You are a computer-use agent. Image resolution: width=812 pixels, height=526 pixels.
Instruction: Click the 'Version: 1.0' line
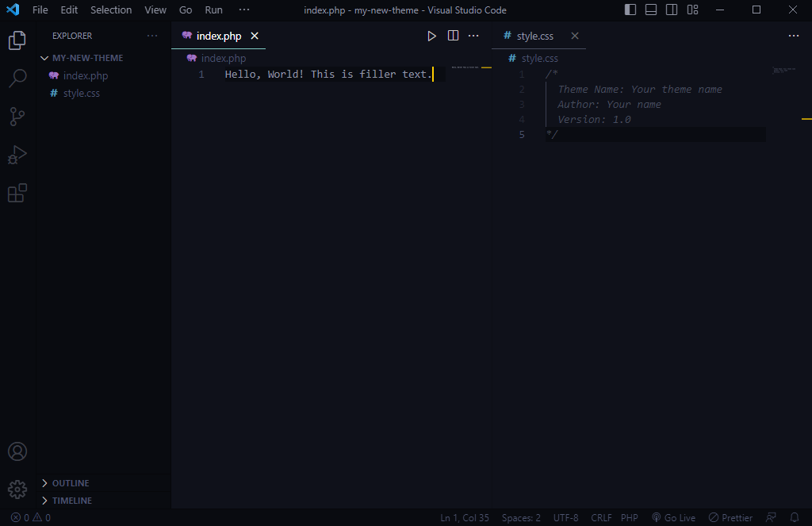coord(594,119)
